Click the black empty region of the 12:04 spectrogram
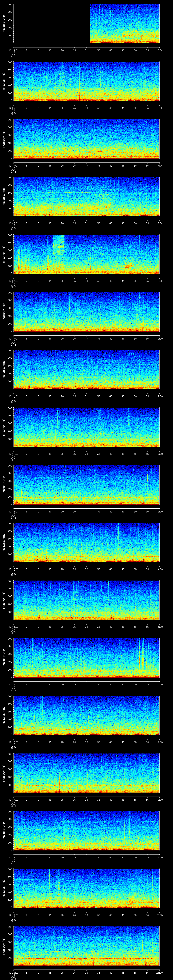This screenshot has width=173, height=980. (51, 24)
